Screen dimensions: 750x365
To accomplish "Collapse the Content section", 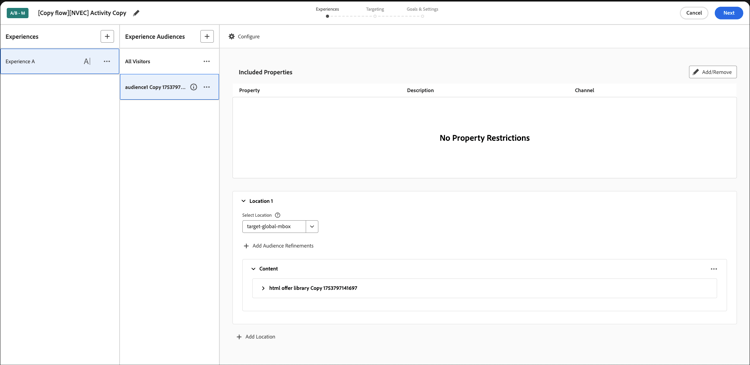I will pyautogui.click(x=253, y=269).
